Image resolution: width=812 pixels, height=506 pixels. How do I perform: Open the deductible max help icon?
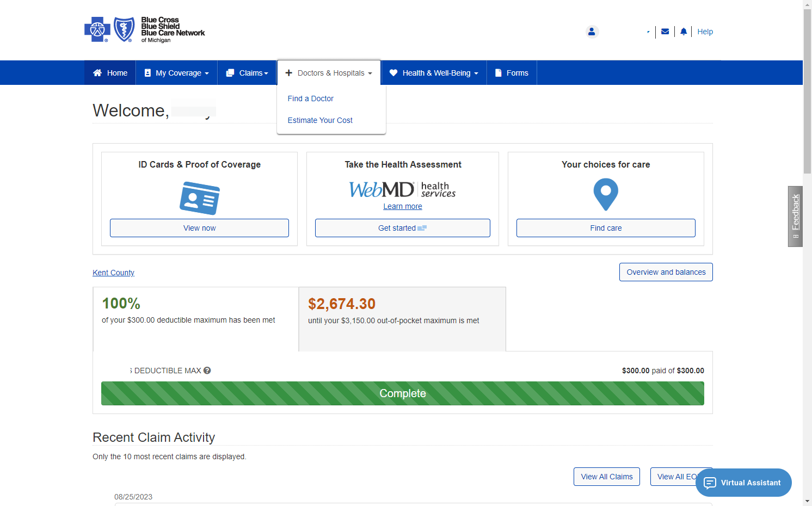[207, 371]
